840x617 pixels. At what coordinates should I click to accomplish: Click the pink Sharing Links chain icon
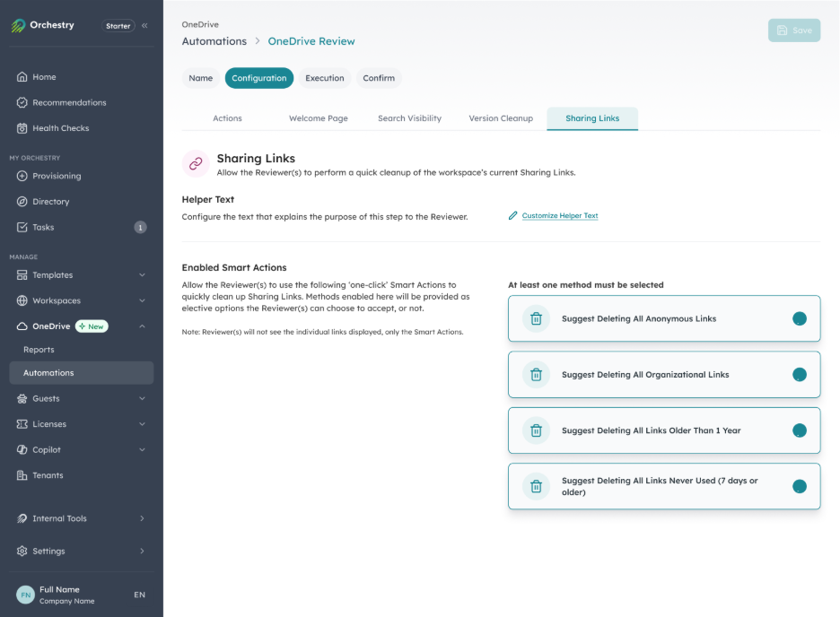(196, 163)
